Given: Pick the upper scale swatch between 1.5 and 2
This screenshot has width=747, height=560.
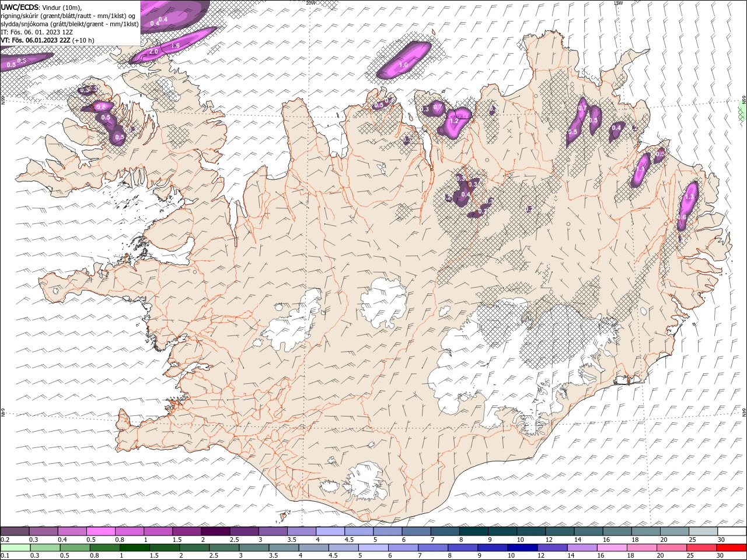Looking at the screenshot, I should (186, 531).
